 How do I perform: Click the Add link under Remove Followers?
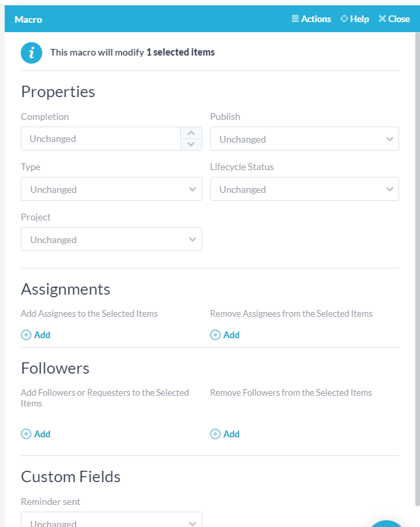click(x=232, y=434)
